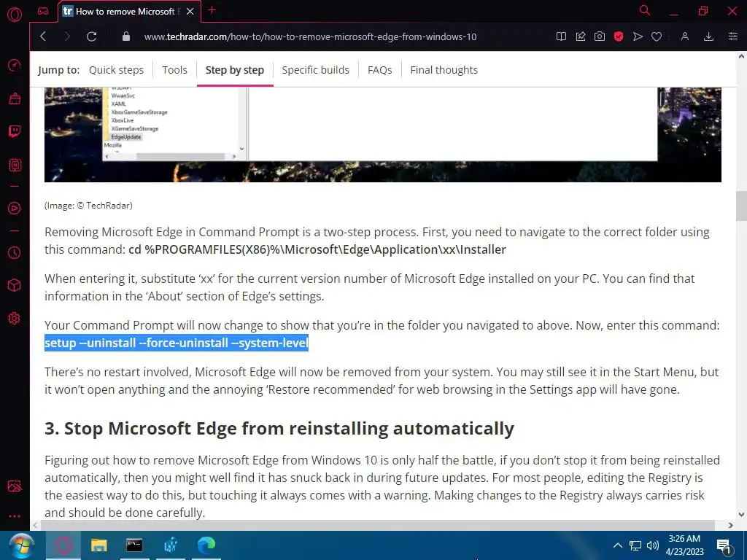Click the horizontal scrollbar left arrow
The image size is (747, 560).
(35, 525)
